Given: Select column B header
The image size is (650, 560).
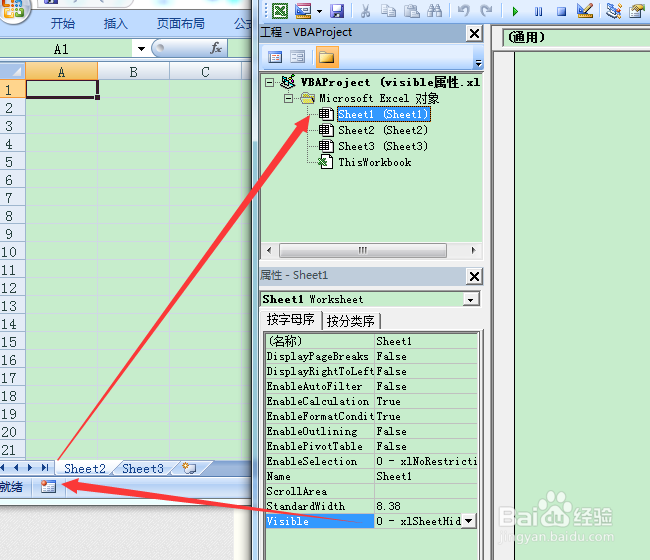Looking at the screenshot, I should tap(133, 71).
